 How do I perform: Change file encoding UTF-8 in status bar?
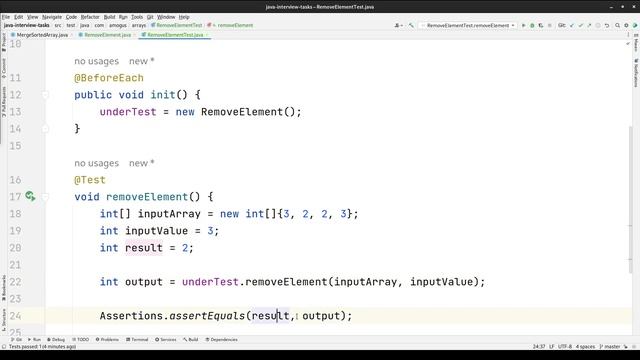pos(564,347)
